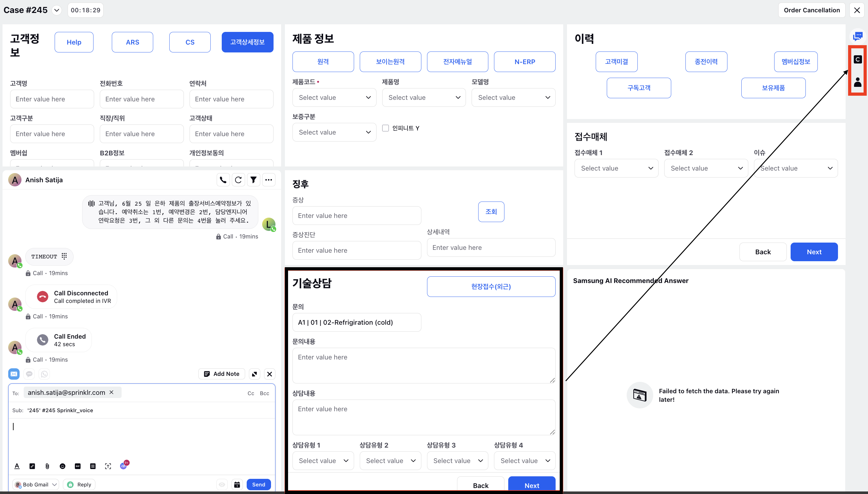Viewport: 868px width, 494px height.
Task: Click the 증상 input field
Action: point(357,215)
